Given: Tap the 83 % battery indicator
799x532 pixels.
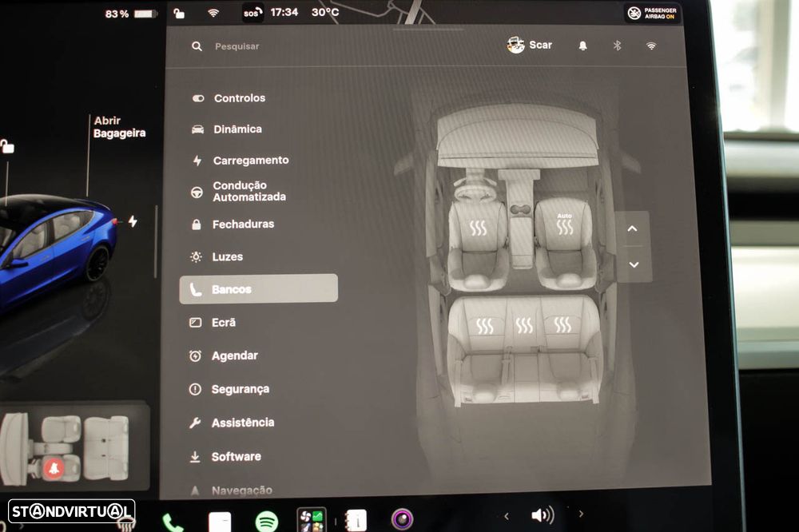Looking at the screenshot, I should 130,14.
